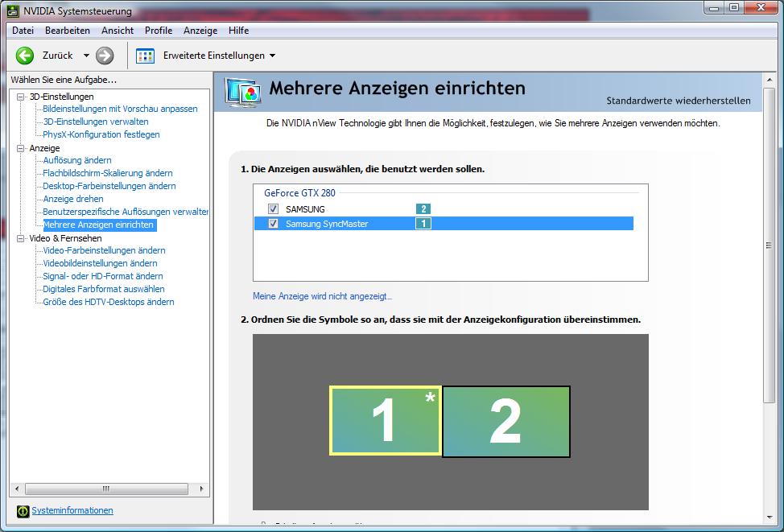Click the grey forward arrow icon
Viewport: 784px width, 532px height.
pos(105,56)
